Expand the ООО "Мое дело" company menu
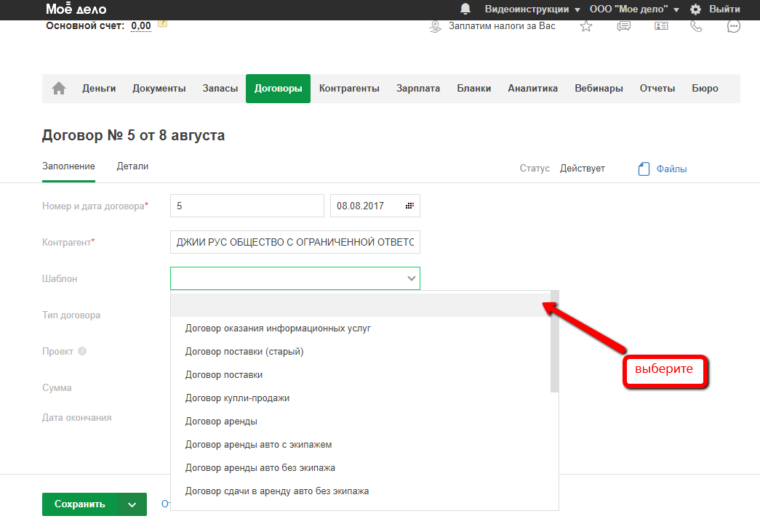Image resolution: width=760 pixels, height=532 pixels. click(x=676, y=9)
